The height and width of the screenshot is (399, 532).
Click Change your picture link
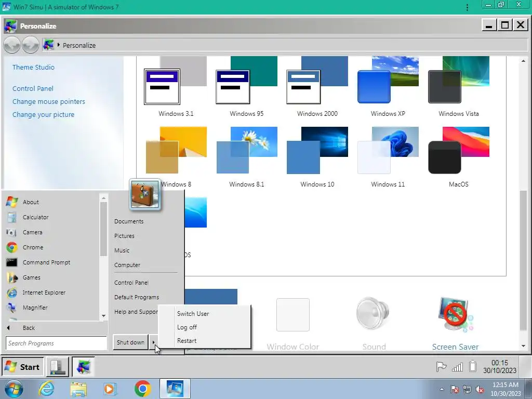(x=44, y=115)
